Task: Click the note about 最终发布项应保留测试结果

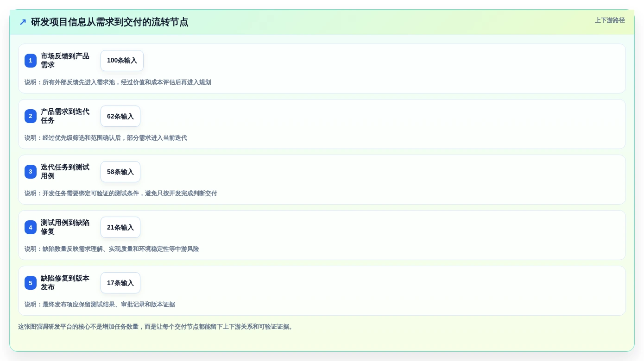Action: click(100, 305)
